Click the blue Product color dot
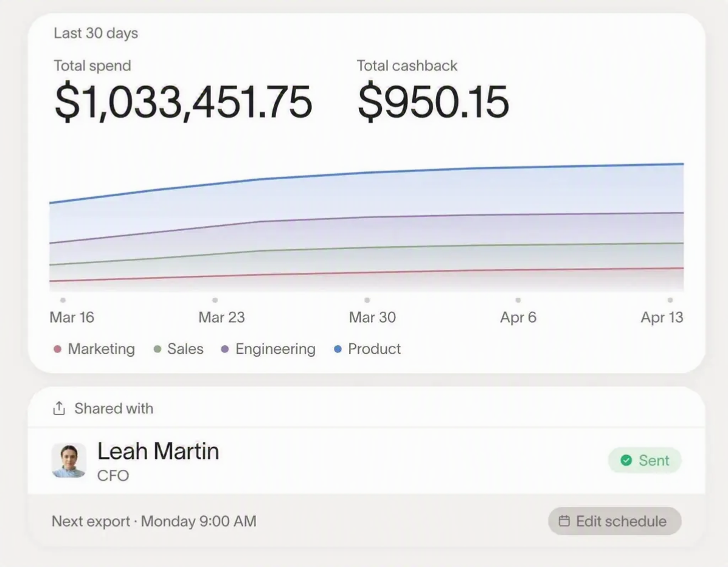Image resolution: width=728 pixels, height=567 pixels. pos(338,349)
